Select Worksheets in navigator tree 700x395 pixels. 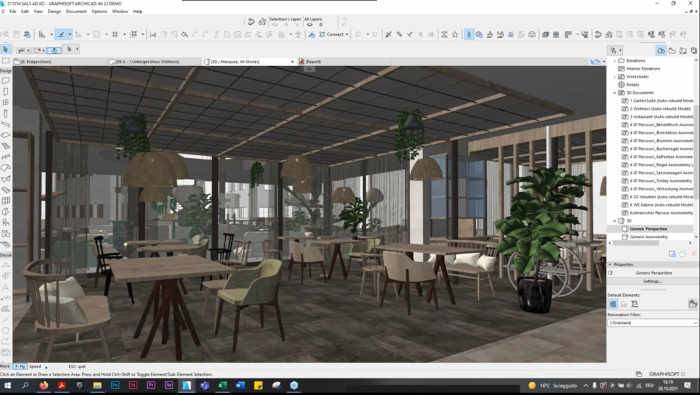pyautogui.click(x=638, y=76)
